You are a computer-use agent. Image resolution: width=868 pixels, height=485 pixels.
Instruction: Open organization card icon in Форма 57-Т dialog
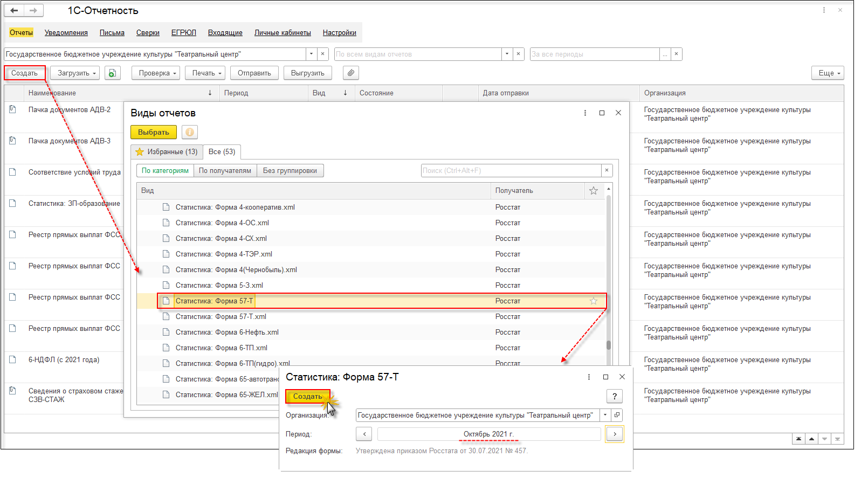(x=617, y=415)
